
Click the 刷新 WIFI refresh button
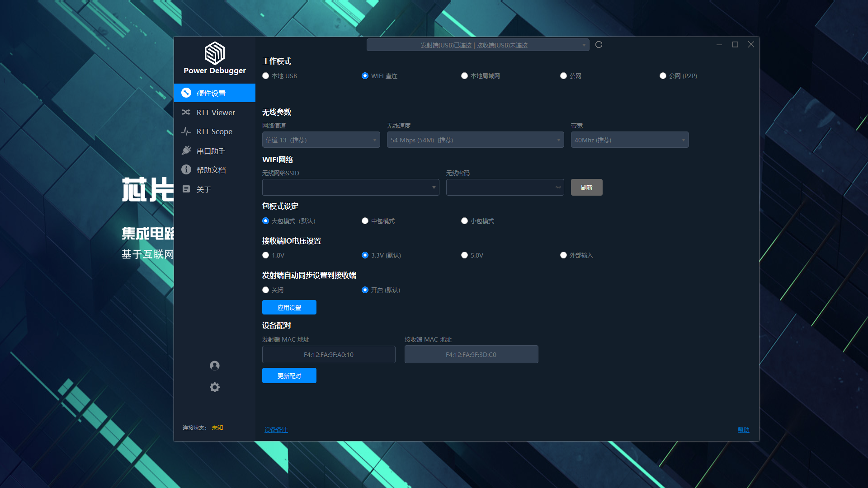[x=586, y=187]
